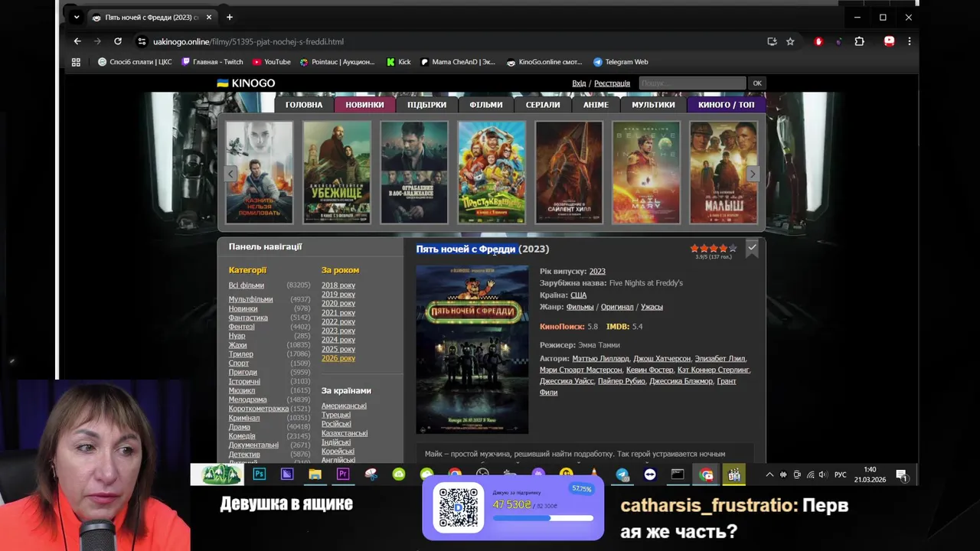
Task: Focus the site search input field
Action: tap(691, 83)
